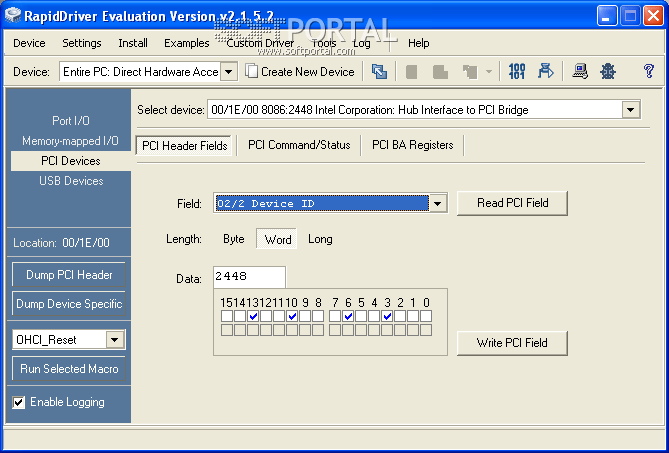Click the RapidDriver chip icon in title bar
This screenshot has height=453, width=669.
point(13,16)
